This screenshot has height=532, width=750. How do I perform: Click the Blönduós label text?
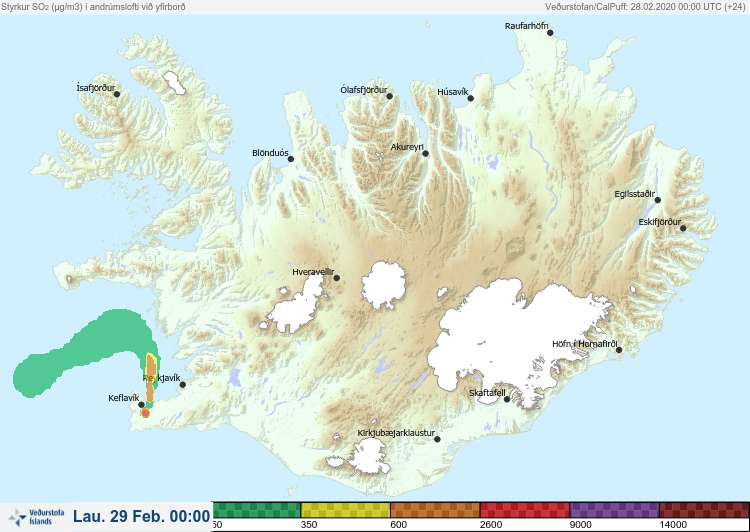(x=270, y=153)
